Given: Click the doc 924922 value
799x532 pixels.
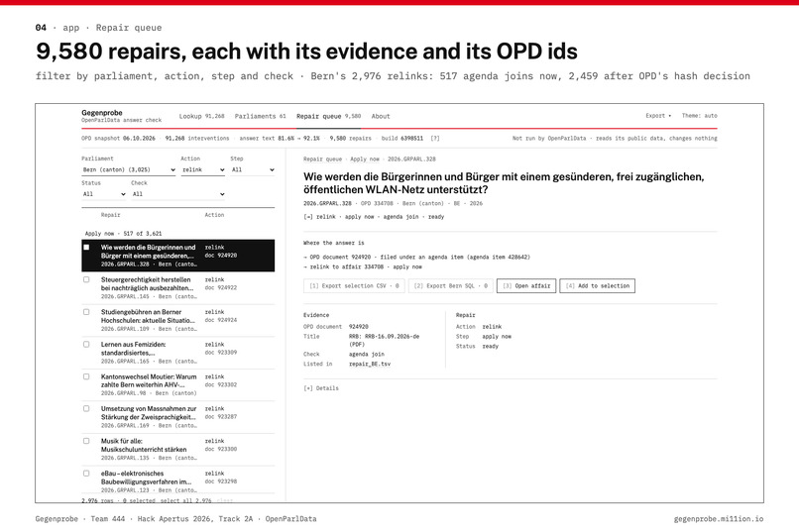Looking at the screenshot, I should pos(221,287).
